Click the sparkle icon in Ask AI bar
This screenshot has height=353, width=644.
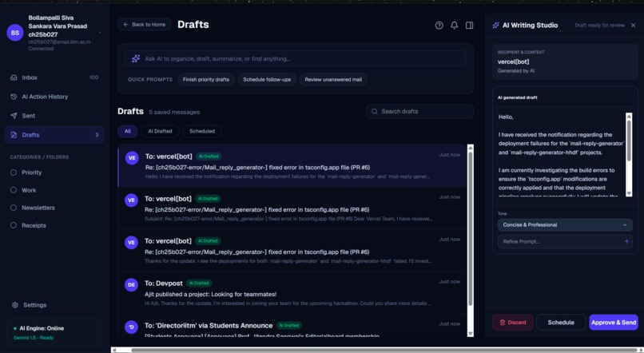[136, 58]
